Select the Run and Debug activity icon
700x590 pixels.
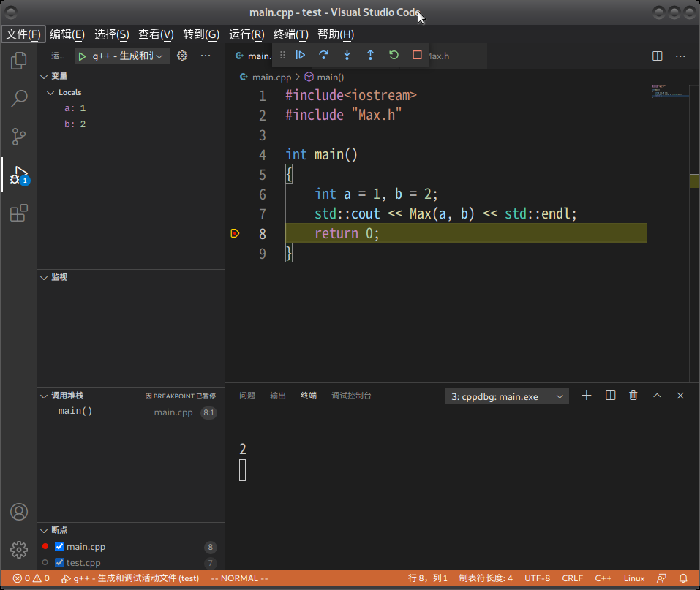(18, 175)
